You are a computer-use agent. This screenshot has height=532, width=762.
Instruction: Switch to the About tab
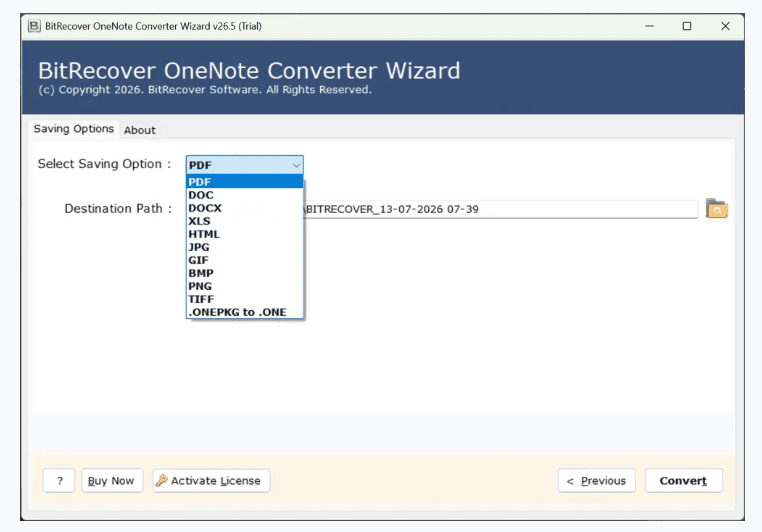pos(139,130)
